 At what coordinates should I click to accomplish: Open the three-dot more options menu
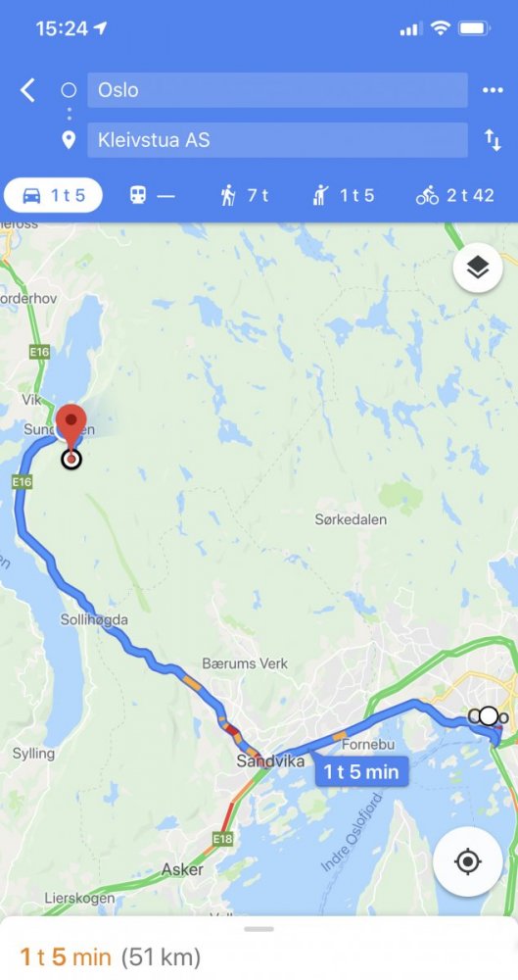[x=493, y=90]
